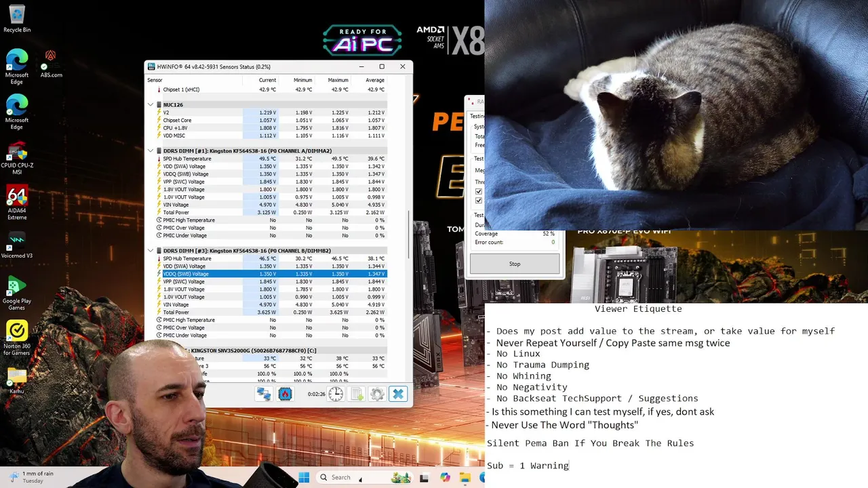Open File Explorer from the taskbar
The image size is (868, 488).
click(465, 477)
